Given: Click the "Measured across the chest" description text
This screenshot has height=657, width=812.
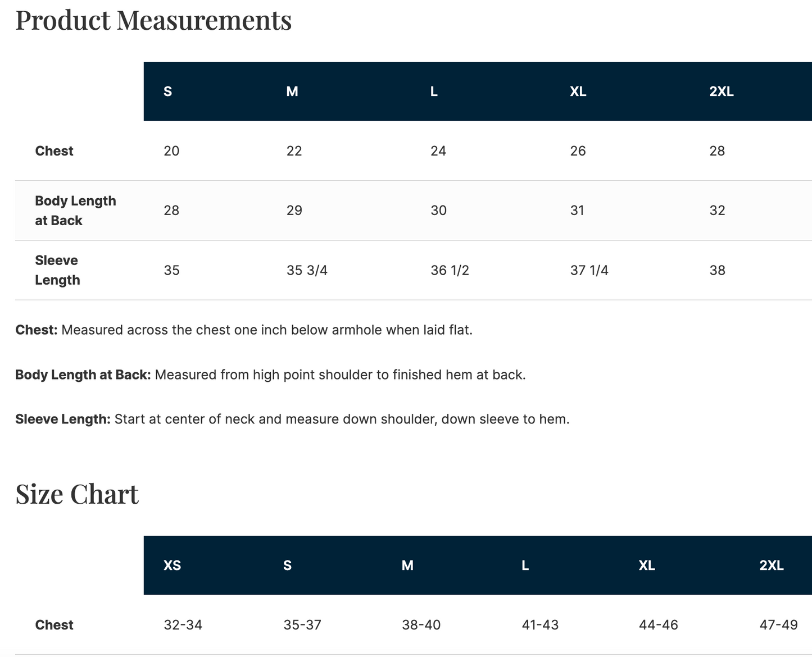Looking at the screenshot, I should [x=266, y=330].
